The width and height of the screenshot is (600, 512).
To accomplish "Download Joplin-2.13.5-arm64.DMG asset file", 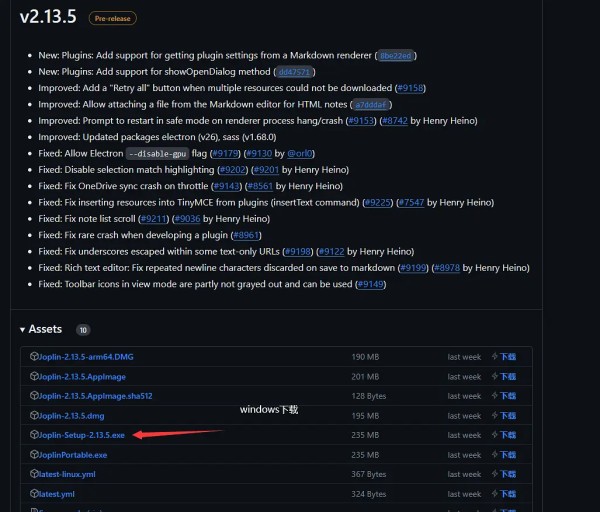I will [x=86, y=357].
